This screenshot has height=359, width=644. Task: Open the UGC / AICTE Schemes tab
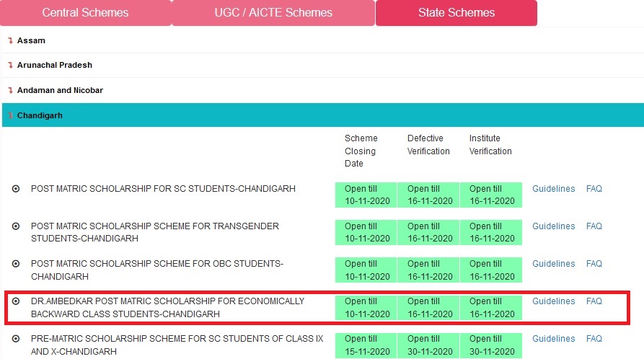point(273,13)
